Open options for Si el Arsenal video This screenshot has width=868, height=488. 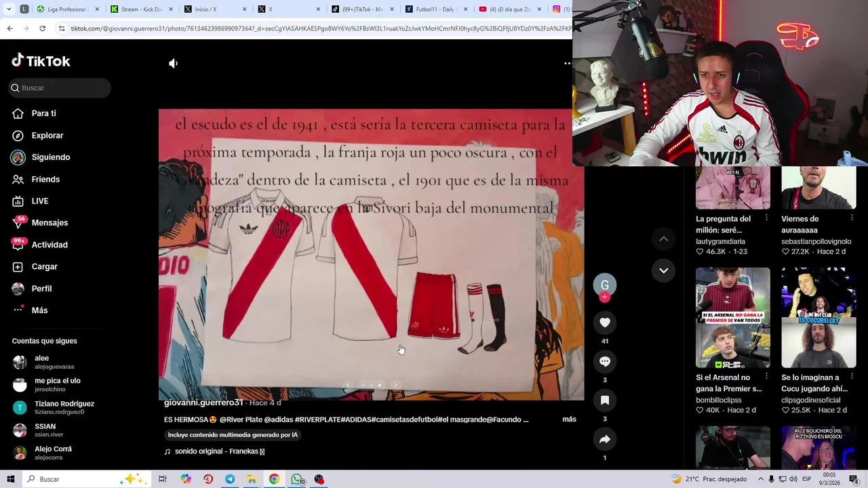click(766, 377)
